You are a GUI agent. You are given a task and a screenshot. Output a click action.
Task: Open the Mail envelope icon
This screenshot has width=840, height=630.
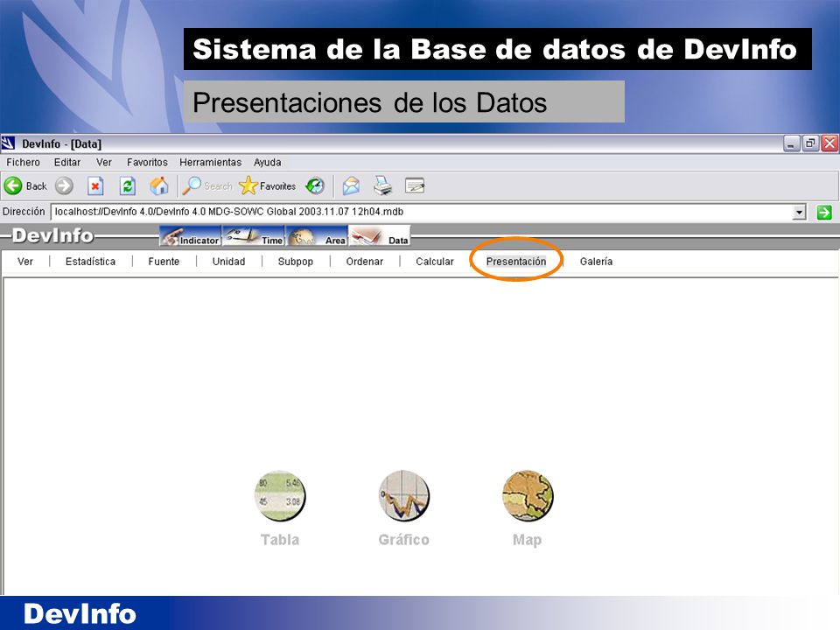352,185
